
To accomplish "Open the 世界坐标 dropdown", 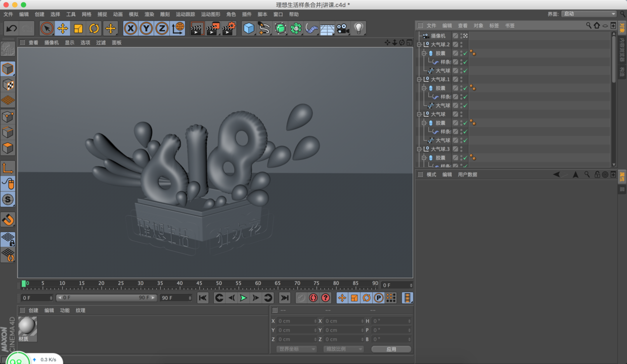I will [296, 349].
